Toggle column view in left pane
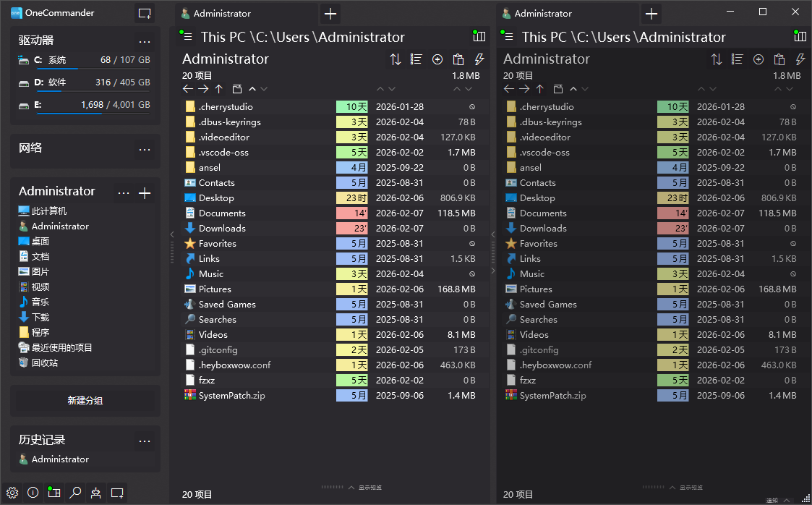The image size is (812, 505). pyautogui.click(x=479, y=37)
